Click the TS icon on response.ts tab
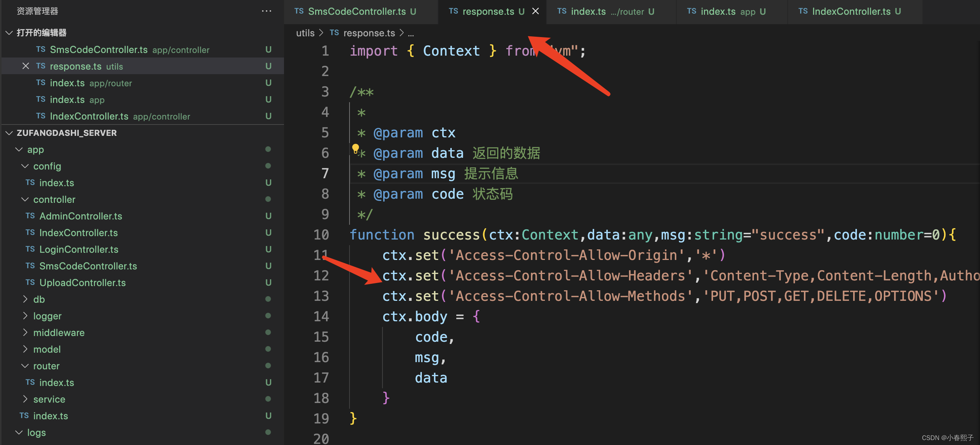980x445 pixels. (x=453, y=11)
